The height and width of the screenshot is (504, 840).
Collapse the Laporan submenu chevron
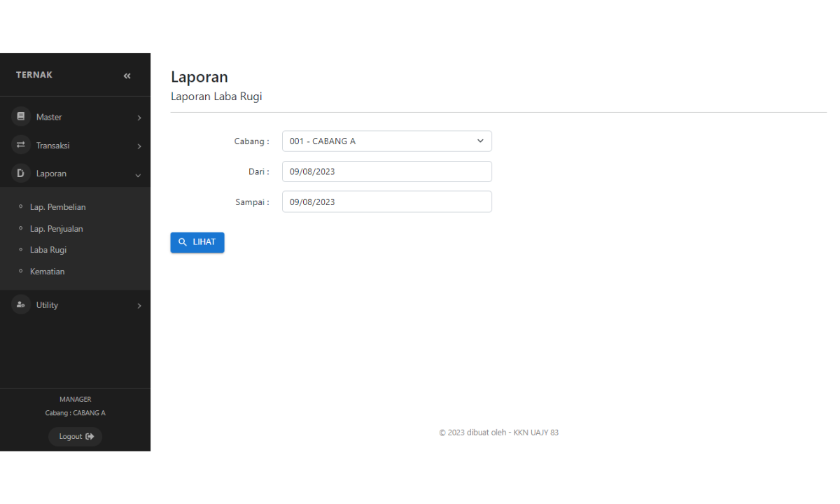coord(138,174)
